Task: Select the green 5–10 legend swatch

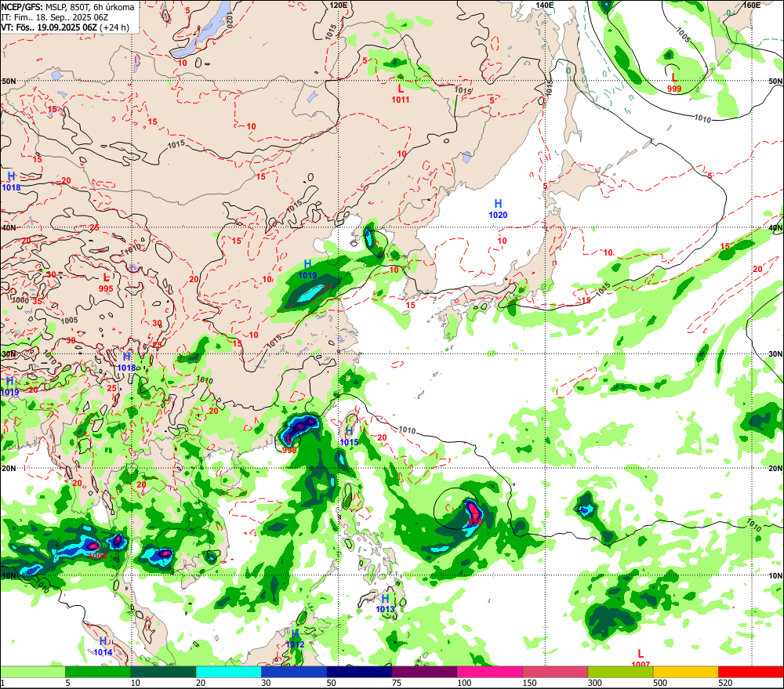Action: 98,672
